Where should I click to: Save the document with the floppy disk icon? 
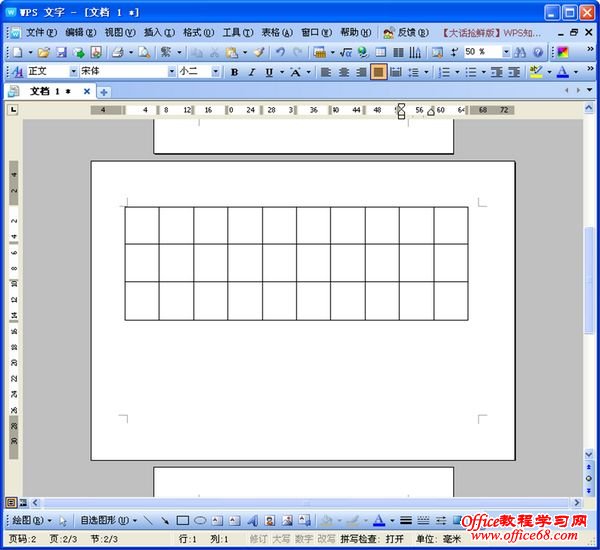[x=62, y=52]
